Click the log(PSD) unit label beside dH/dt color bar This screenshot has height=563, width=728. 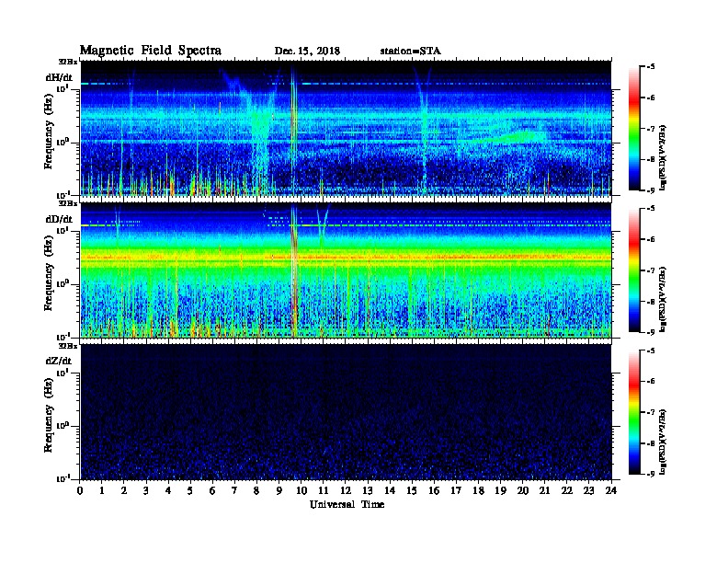[x=664, y=157]
